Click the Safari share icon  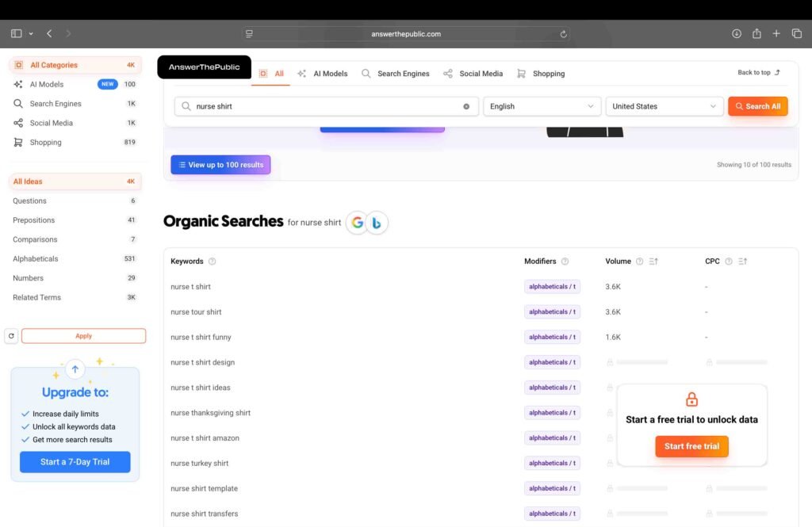[x=756, y=34]
